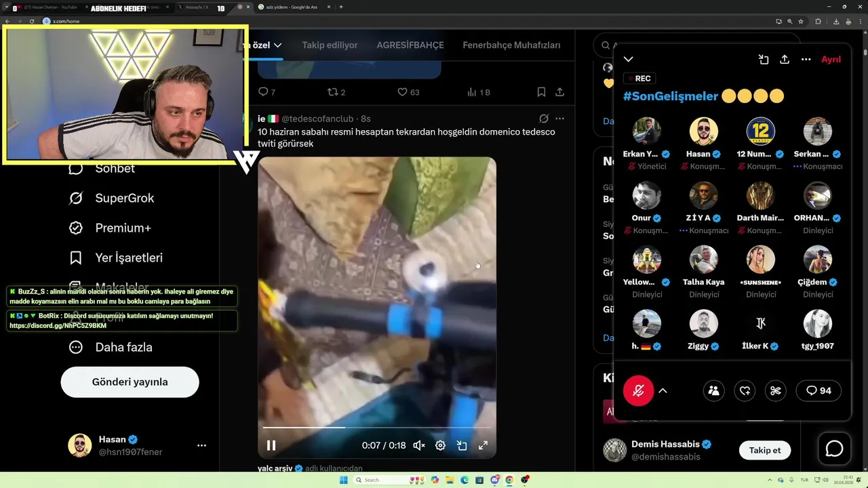
Task: Select the •SUNSHINE• listener avatar
Action: point(761,260)
